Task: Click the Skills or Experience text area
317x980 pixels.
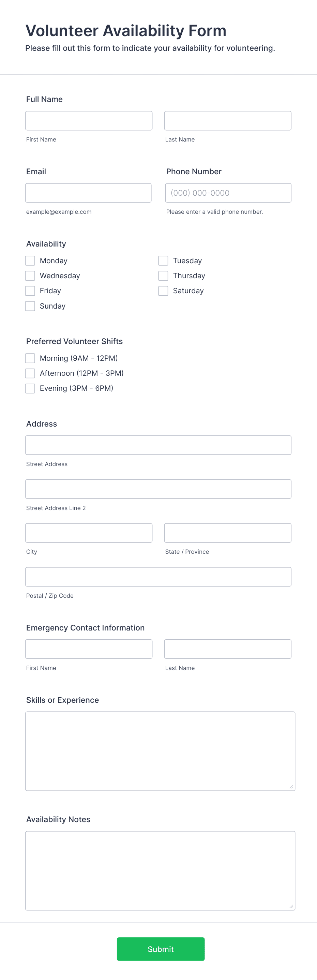Action: [160, 749]
